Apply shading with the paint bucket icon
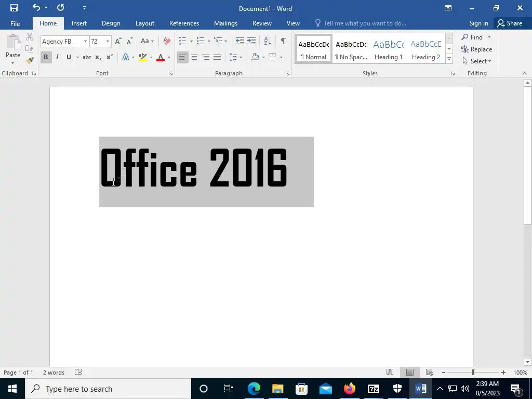Screen dimensions: 532x399 point(255,57)
